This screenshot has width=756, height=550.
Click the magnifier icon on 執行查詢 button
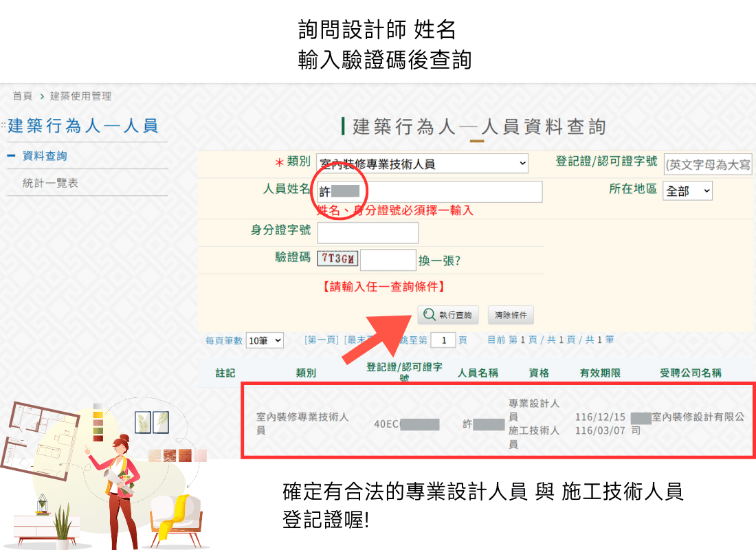click(x=430, y=314)
